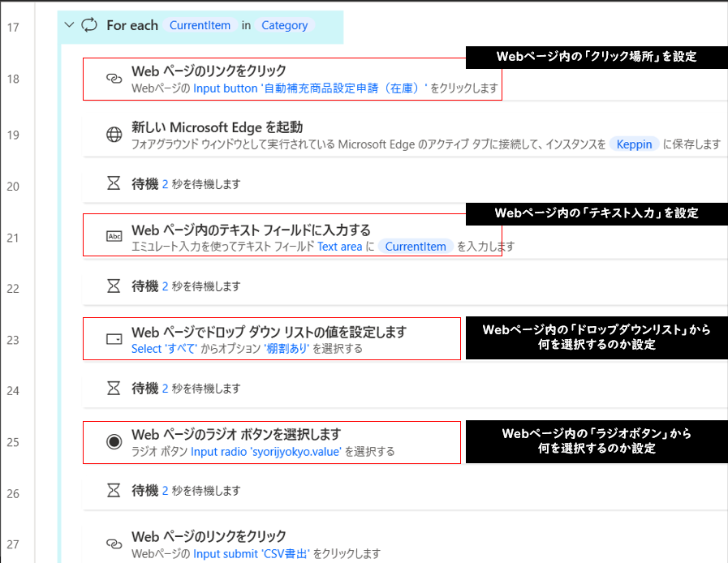Select the 待機 title in step 20
The height and width of the screenshot is (563, 728).
pyautogui.click(x=144, y=184)
